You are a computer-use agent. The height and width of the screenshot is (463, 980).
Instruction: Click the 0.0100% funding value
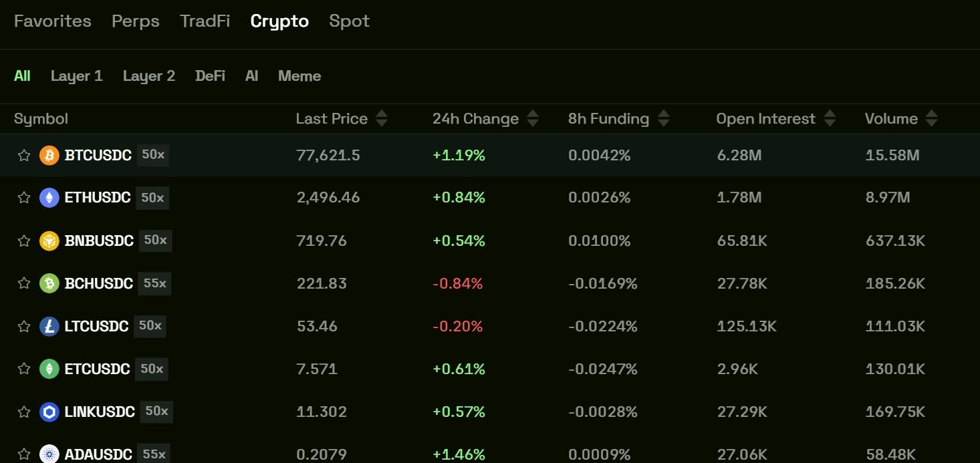[600, 241]
